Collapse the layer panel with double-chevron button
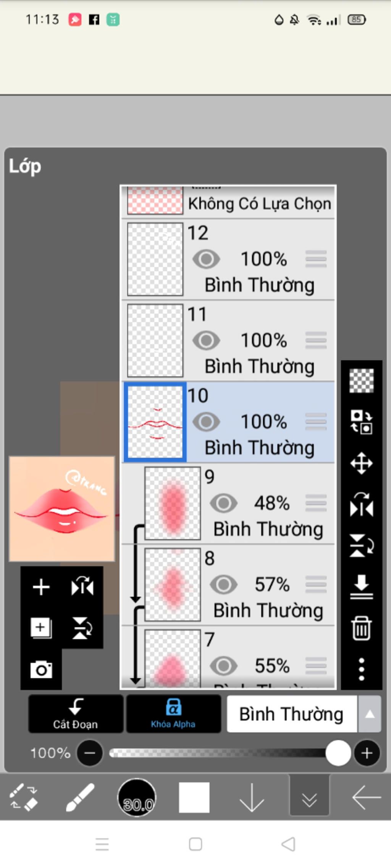 (x=309, y=797)
